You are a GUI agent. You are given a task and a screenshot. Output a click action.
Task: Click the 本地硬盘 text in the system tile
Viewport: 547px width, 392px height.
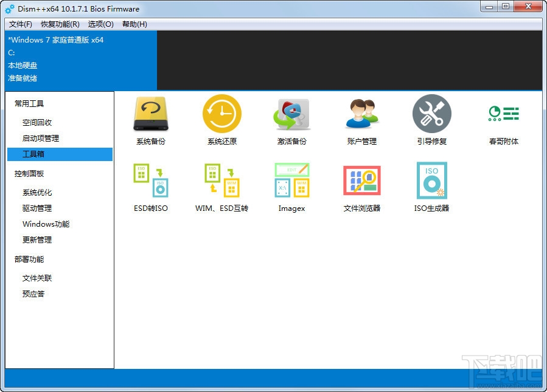23,66
